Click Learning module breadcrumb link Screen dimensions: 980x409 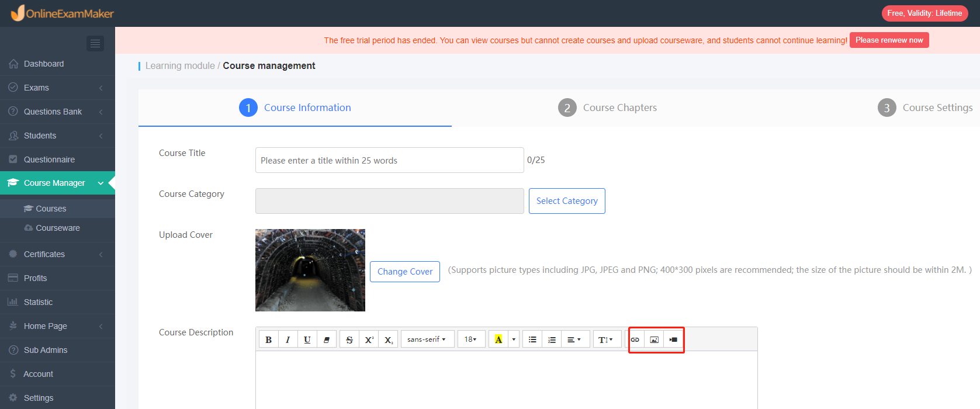pos(180,66)
